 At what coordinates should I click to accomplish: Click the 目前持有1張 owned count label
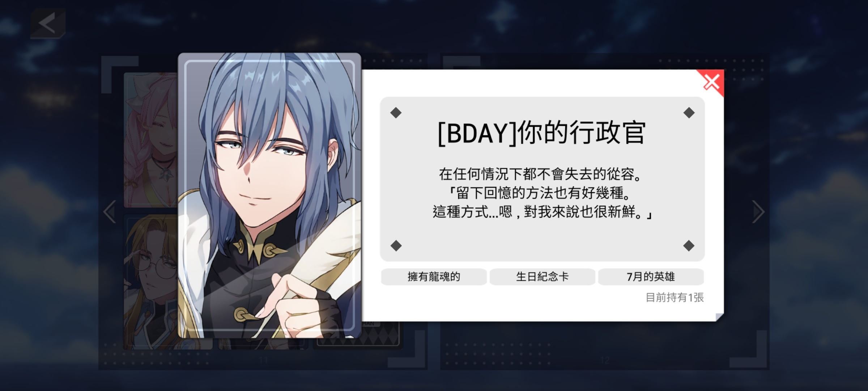coord(675,298)
